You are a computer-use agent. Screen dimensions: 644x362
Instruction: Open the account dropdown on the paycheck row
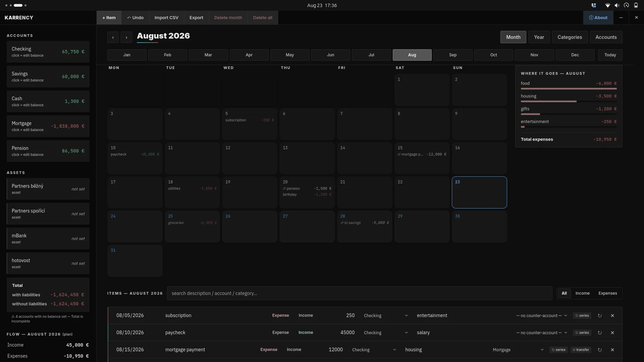(386, 333)
